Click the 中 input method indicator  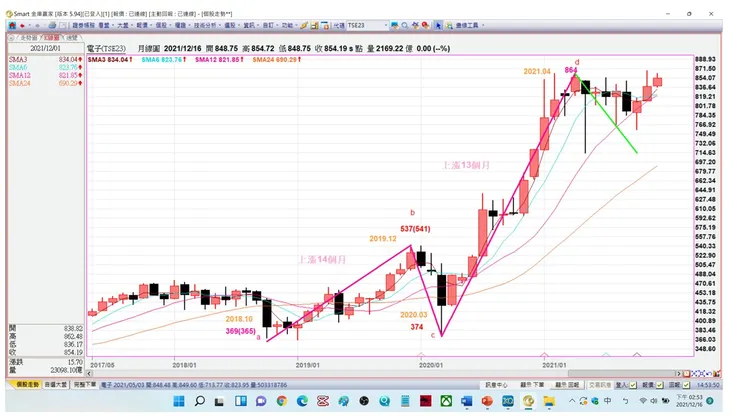[x=607, y=401]
